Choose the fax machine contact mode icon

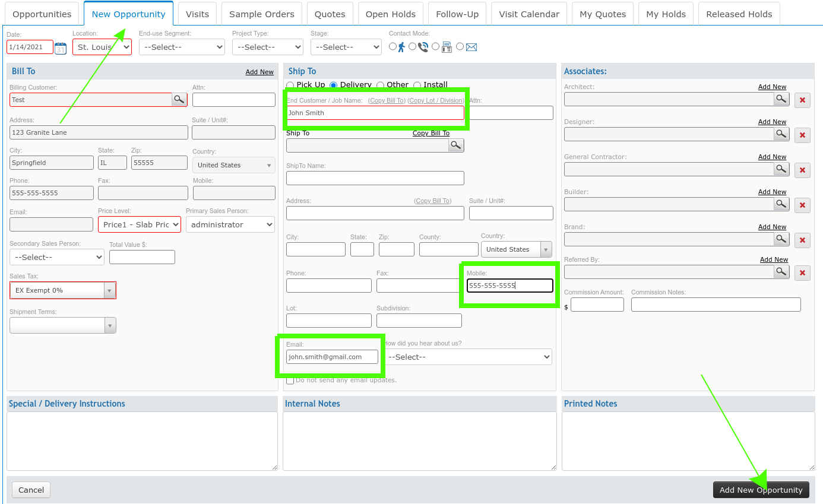[447, 46]
